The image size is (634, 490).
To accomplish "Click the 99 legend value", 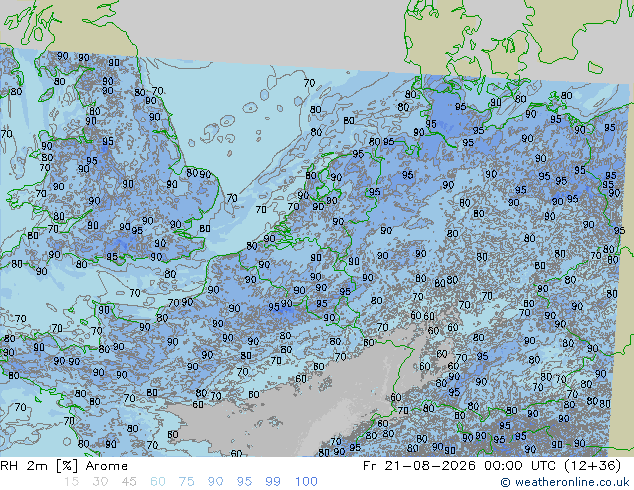I will 273,482.
